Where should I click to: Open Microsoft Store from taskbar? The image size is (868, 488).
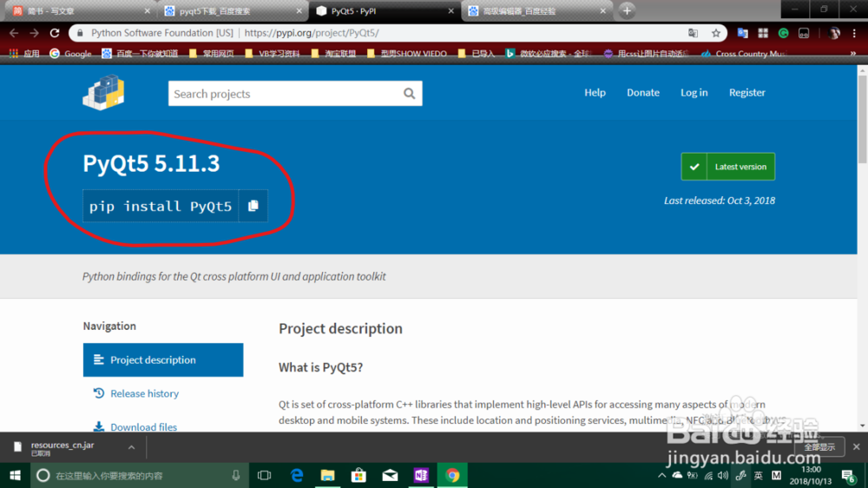358,475
